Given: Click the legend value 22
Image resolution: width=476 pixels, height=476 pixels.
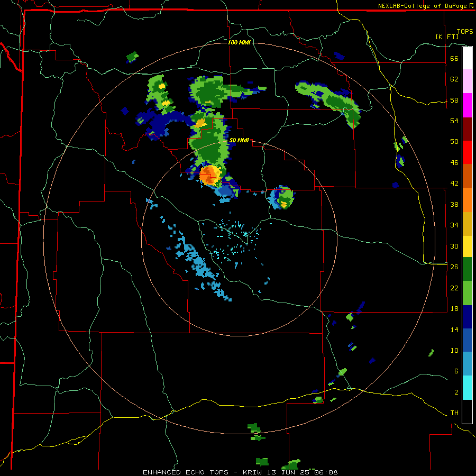Looking at the screenshot, I should point(454,288).
